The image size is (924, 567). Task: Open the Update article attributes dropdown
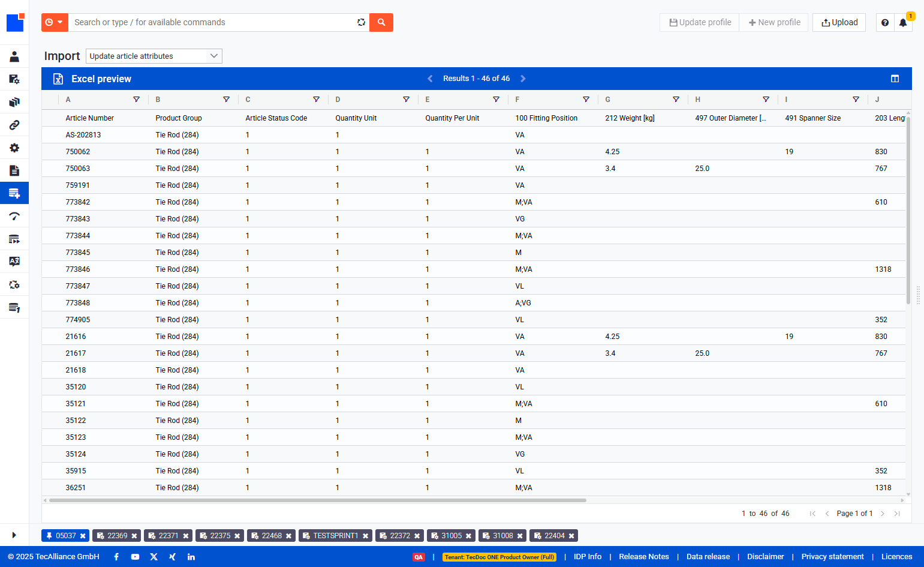click(154, 56)
